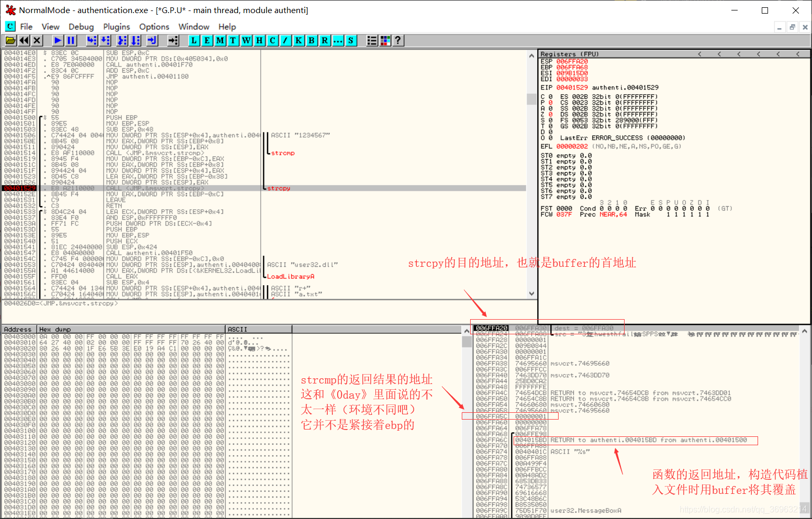Open CPU window with C button

click(273, 40)
